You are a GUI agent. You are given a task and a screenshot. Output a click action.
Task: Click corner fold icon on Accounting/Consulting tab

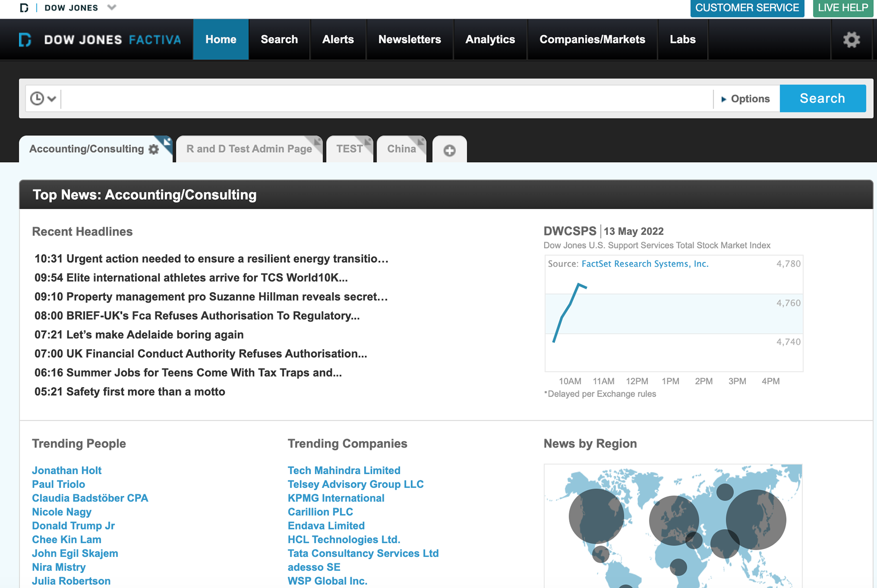(167, 142)
